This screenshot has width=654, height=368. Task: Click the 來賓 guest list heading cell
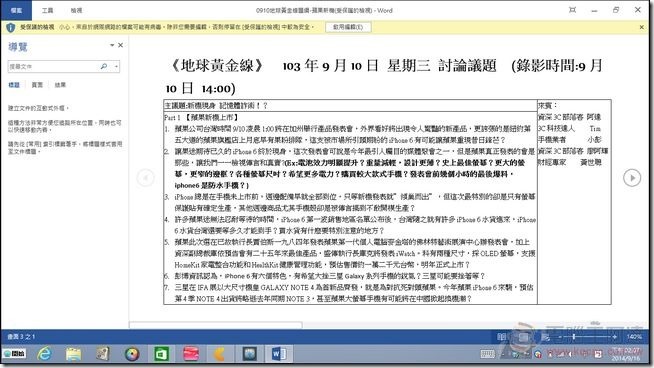pos(547,106)
